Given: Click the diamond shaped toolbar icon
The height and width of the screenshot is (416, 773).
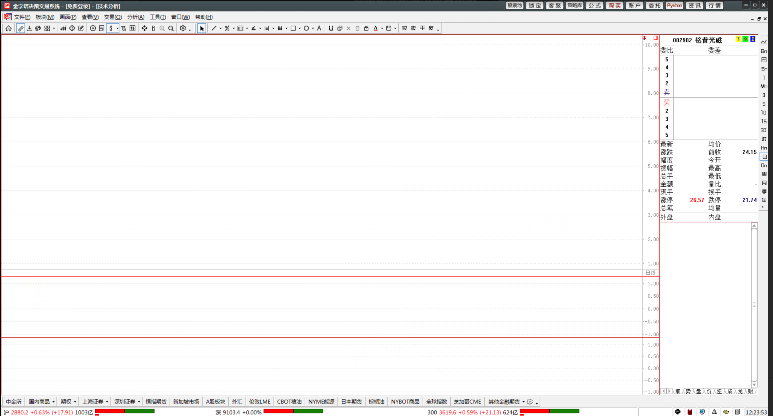Looking at the screenshot, I should pos(72,29).
